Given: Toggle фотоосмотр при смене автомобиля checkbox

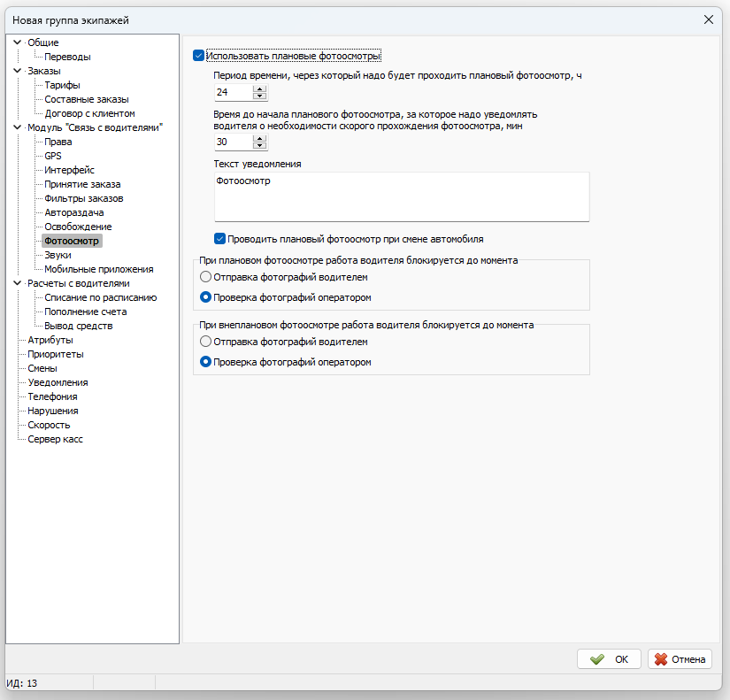Looking at the screenshot, I should [x=219, y=239].
